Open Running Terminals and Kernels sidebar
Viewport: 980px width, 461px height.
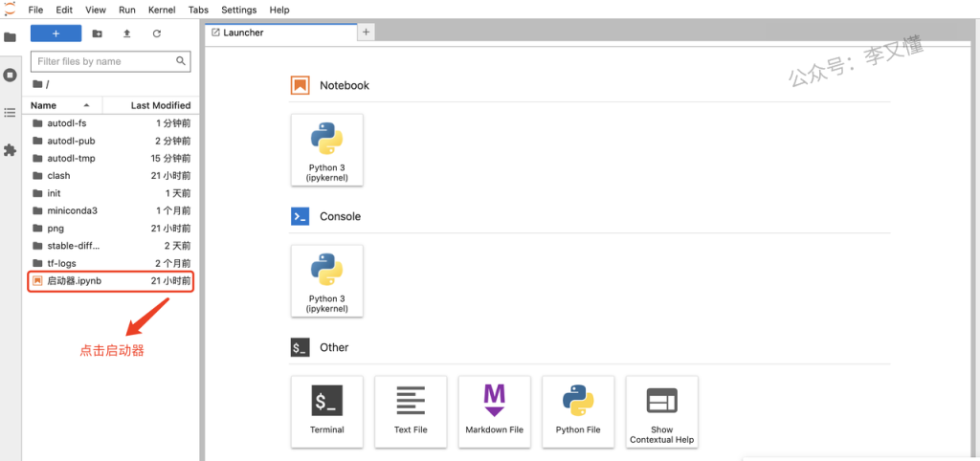pyautogui.click(x=11, y=75)
